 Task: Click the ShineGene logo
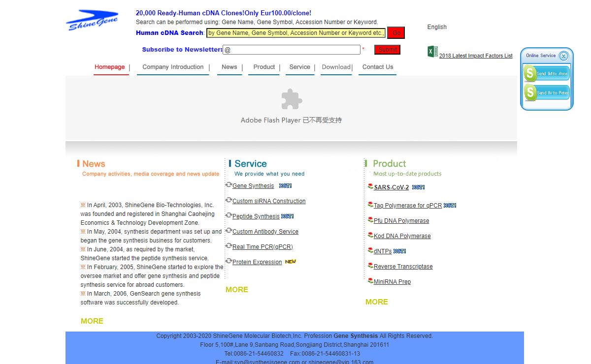(92, 21)
